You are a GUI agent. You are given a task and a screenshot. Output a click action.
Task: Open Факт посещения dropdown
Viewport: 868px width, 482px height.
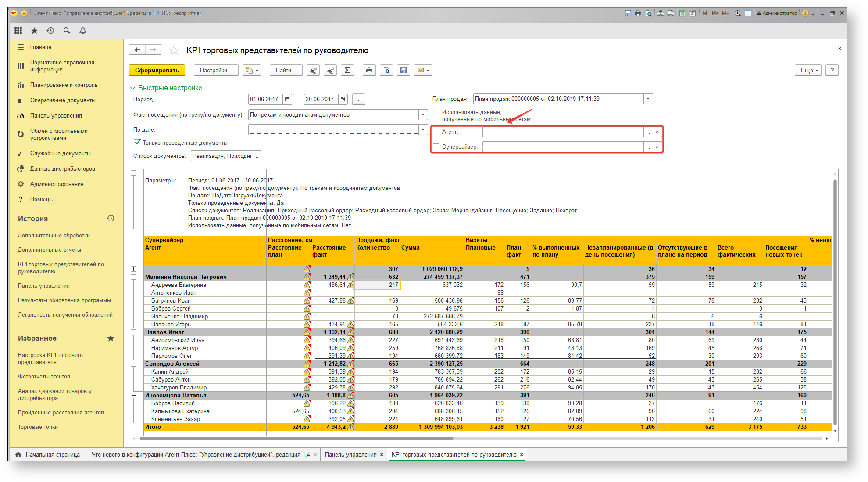[x=423, y=115]
